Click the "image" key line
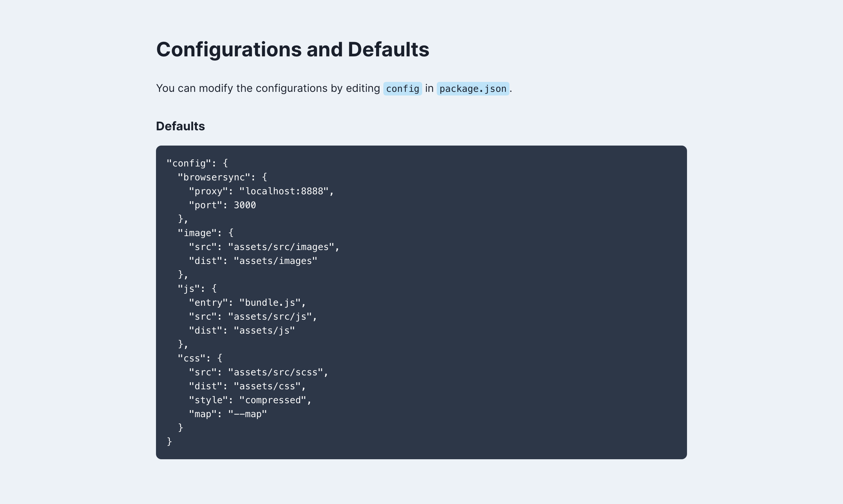The width and height of the screenshot is (843, 504). [x=205, y=233]
